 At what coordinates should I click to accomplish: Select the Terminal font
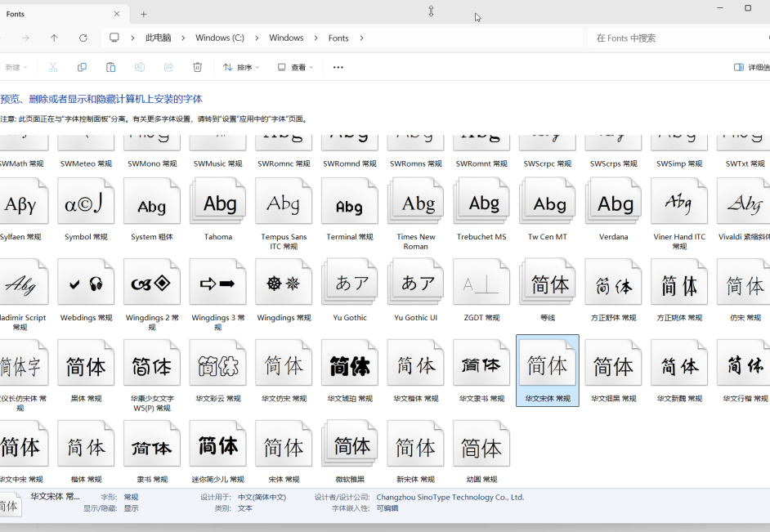(x=350, y=210)
